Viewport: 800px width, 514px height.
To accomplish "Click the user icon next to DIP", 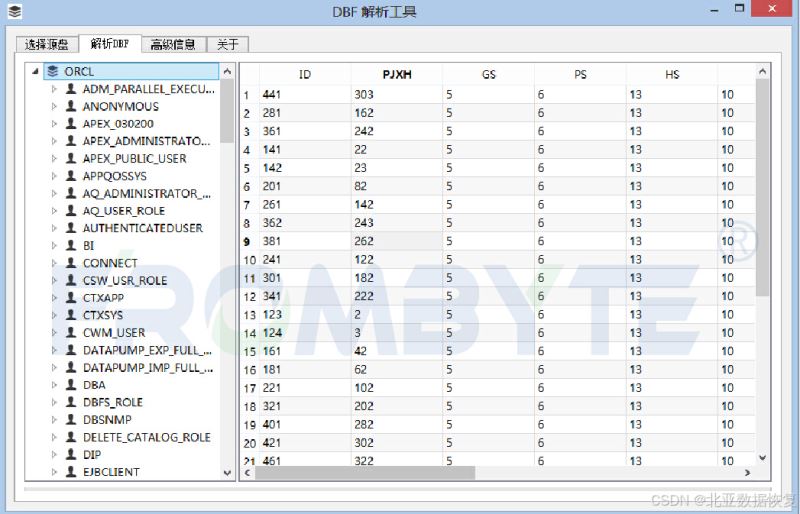I will (71, 454).
